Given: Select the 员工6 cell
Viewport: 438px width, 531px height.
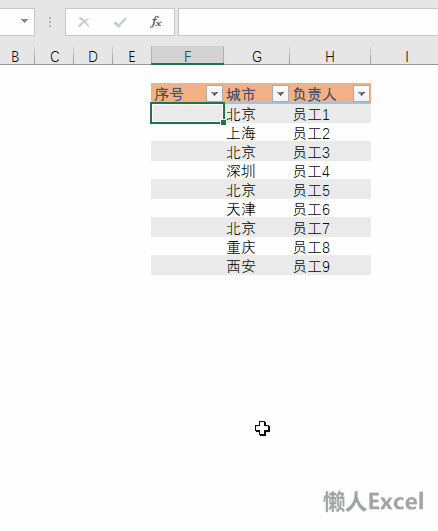Looking at the screenshot, I should [330, 208].
